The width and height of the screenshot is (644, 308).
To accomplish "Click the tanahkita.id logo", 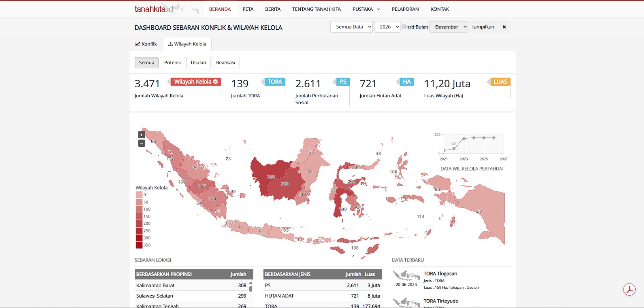I will 154,9.
